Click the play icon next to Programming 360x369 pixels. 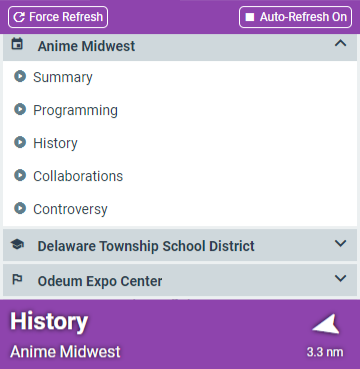click(x=20, y=109)
